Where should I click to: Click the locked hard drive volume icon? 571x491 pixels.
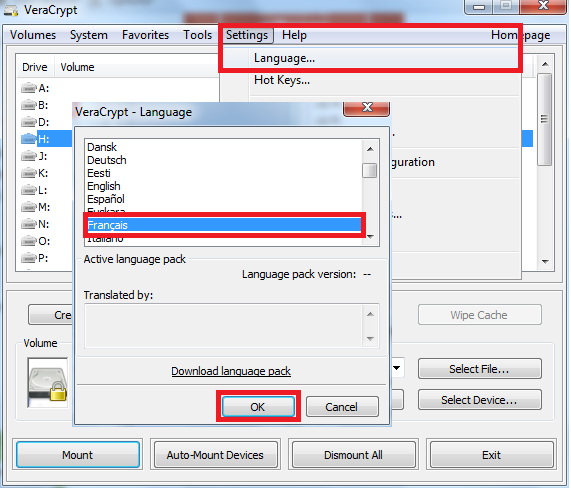(x=48, y=383)
